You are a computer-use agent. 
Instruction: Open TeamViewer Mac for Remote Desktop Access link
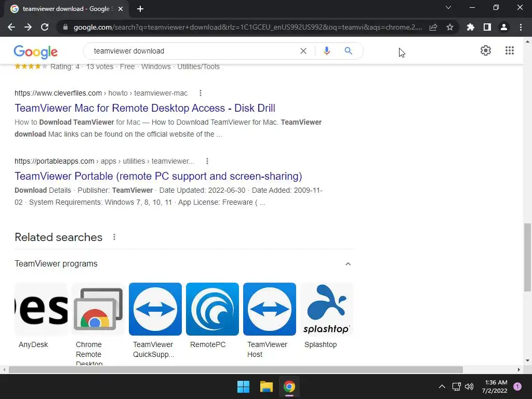click(145, 108)
